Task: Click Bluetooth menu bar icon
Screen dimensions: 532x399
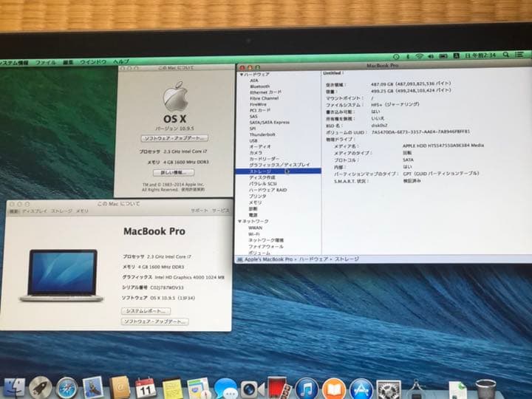Action: pyautogui.click(x=408, y=56)
